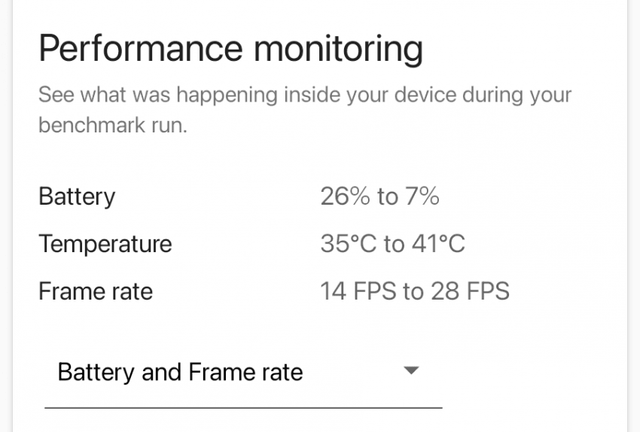Click the Performance monitoring heading
This screenshot has width=640, height=432.
pos(230,48)
